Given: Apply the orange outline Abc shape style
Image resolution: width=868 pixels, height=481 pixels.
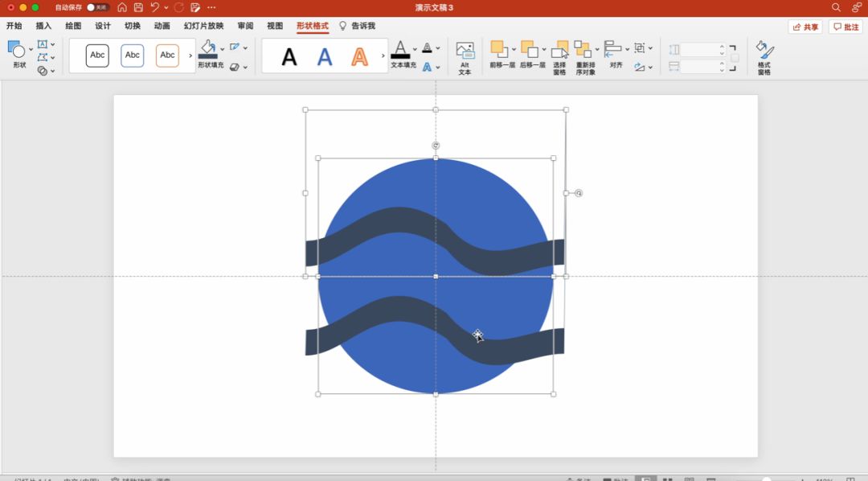Looking at the screenshot, I should click(x=167, y=55).
